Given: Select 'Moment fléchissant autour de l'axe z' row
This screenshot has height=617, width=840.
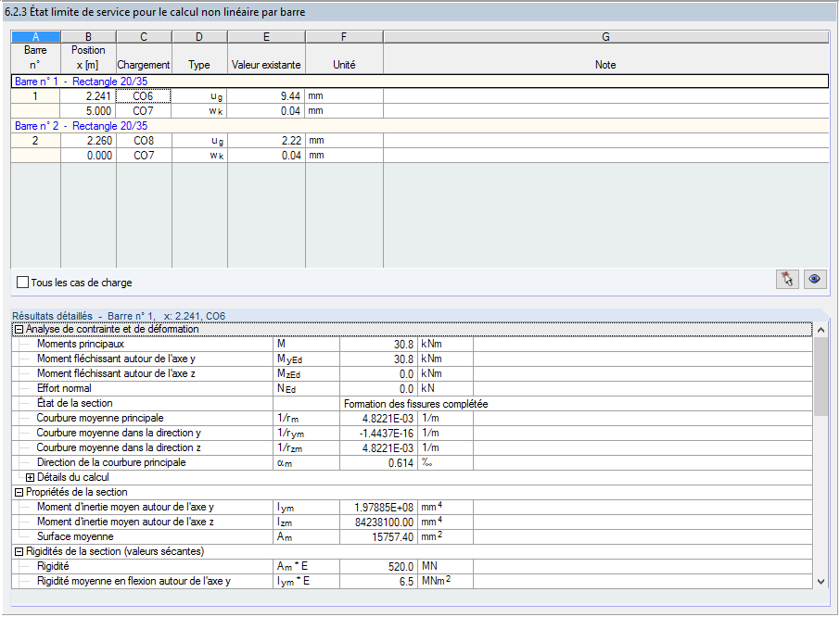Looking at the screenshot, I should [x=412, y=374].
